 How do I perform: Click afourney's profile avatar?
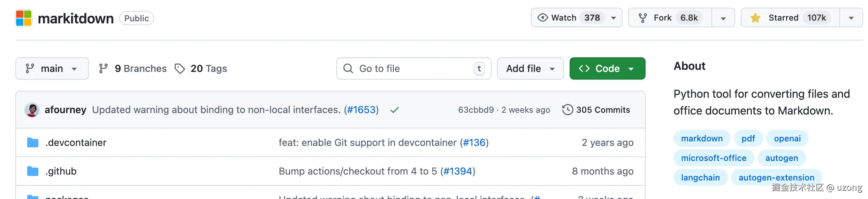32,110
